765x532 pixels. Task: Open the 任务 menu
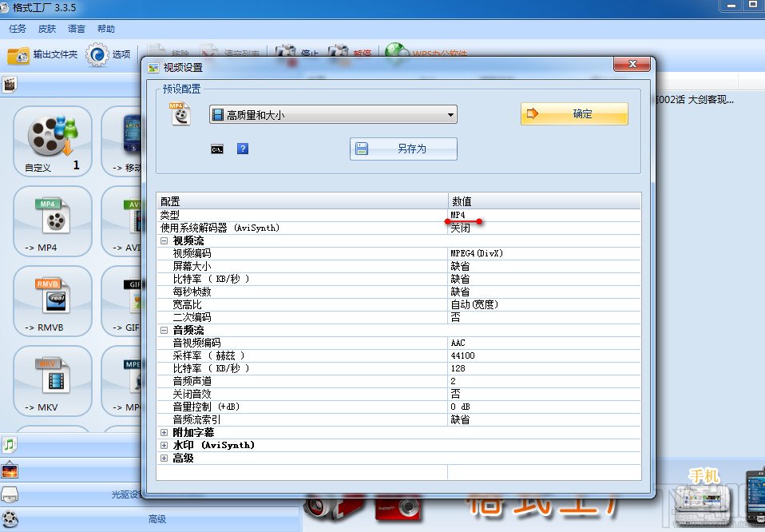coord(18,29)
